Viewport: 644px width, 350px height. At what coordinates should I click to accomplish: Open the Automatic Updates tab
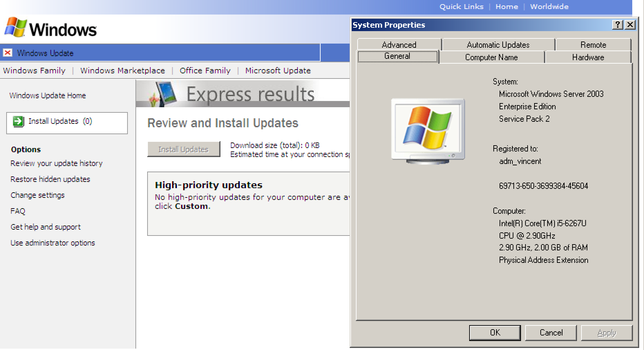coord(498,45)
